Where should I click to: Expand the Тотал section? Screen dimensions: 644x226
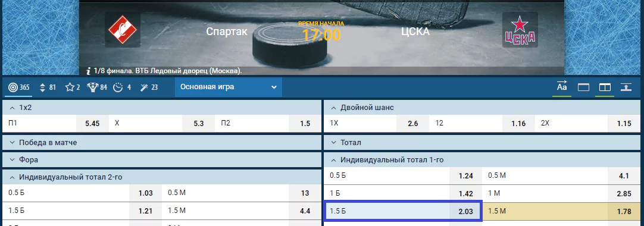[x=483, y=143]
